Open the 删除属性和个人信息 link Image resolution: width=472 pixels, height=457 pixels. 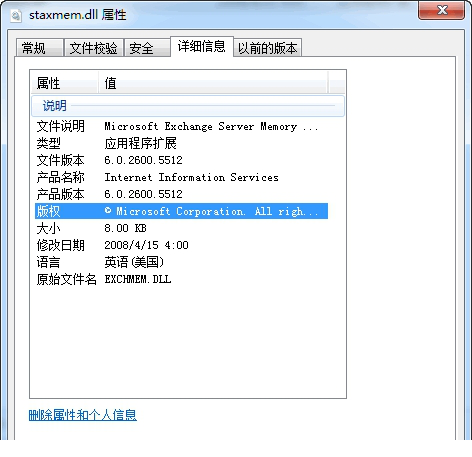(83, 415)
